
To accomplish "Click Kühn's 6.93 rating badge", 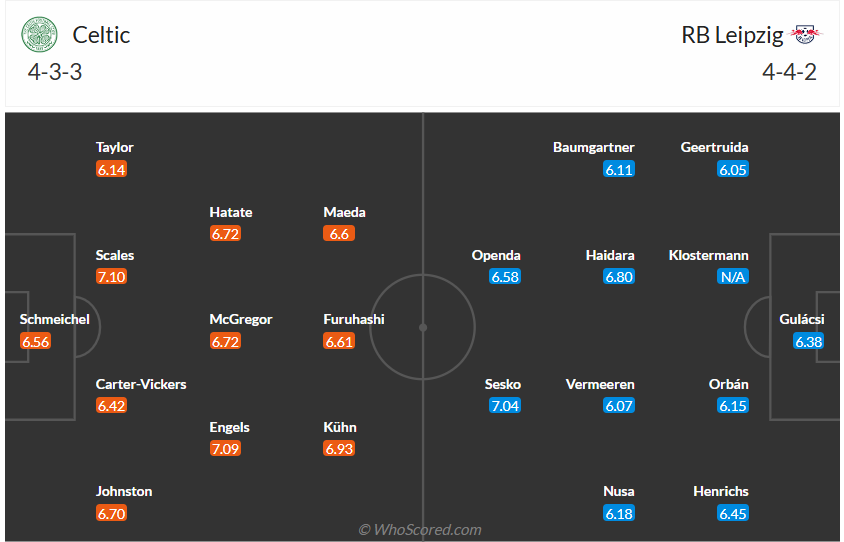I will [339, 449].
